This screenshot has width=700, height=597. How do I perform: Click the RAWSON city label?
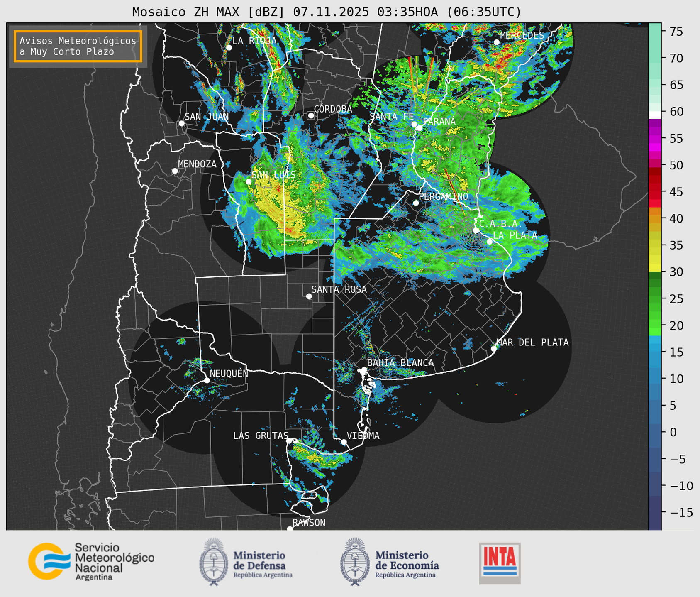(x=309, y=523)
